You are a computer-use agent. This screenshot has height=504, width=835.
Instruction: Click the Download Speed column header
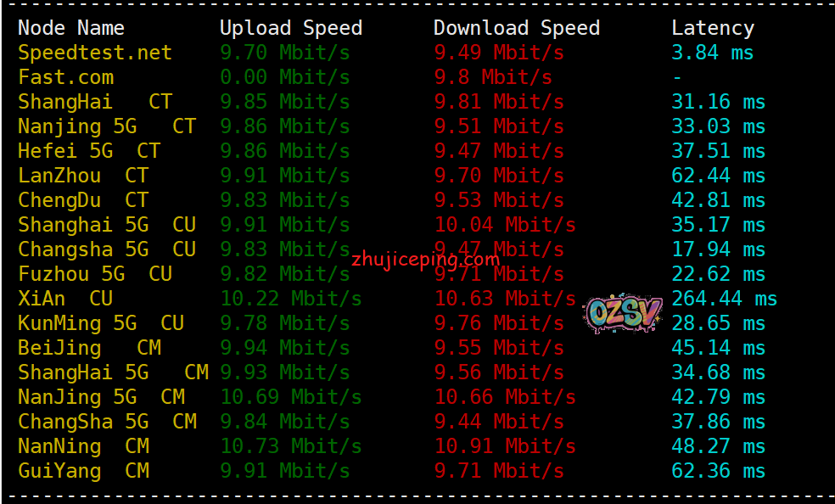click(x=517, y=28)
